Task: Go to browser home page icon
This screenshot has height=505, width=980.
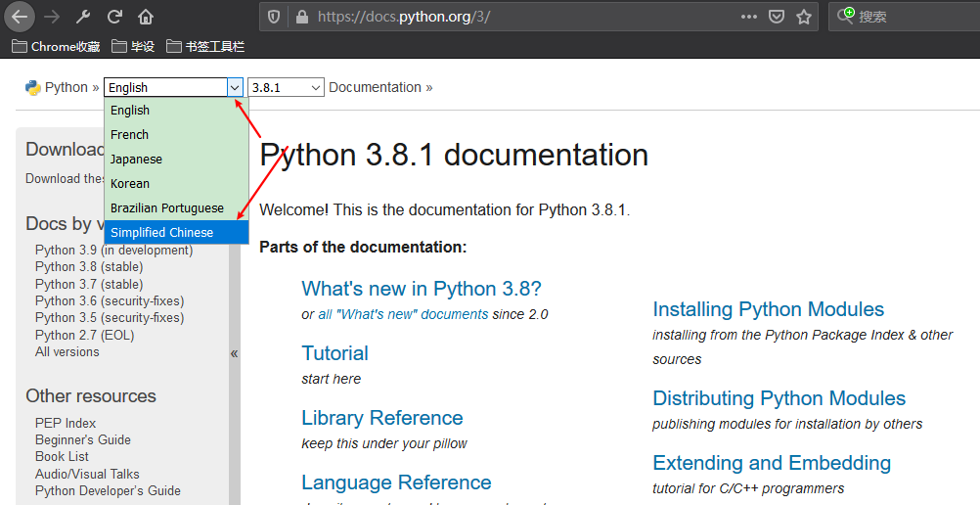Action: coord(146,17)
